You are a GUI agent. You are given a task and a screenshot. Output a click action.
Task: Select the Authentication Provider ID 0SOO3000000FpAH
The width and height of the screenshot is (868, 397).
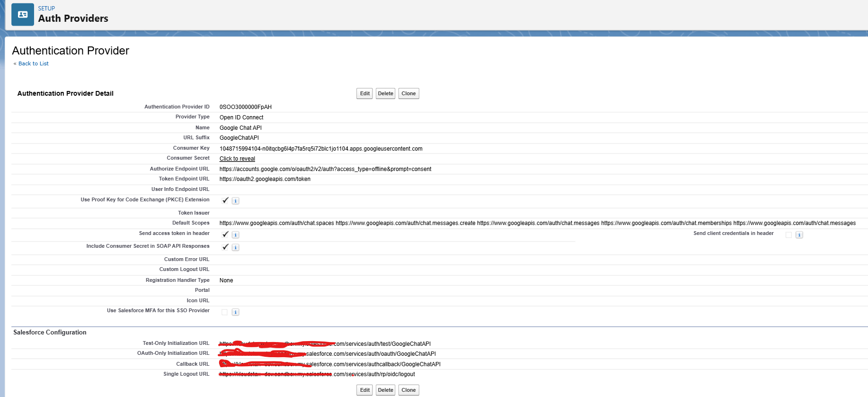click(x=246, y=107)
